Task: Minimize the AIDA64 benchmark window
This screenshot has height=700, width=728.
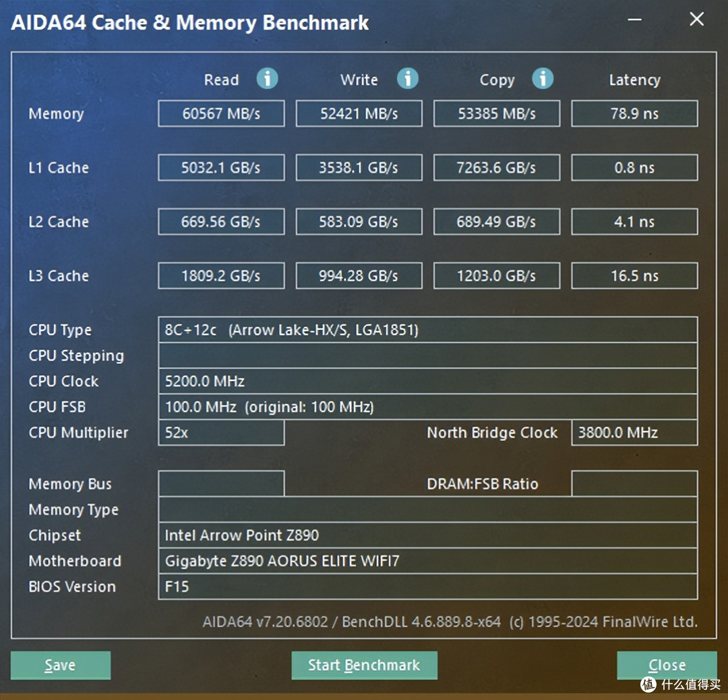Action: pos(635,20)
